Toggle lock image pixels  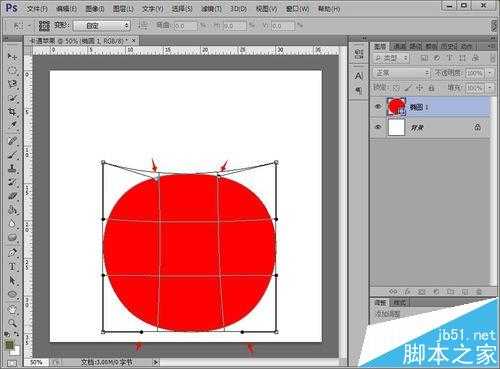point(408,88)
